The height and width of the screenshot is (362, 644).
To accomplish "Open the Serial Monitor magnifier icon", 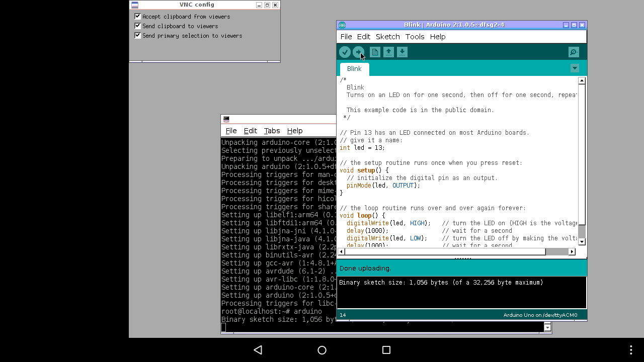I will coord(574,52).
